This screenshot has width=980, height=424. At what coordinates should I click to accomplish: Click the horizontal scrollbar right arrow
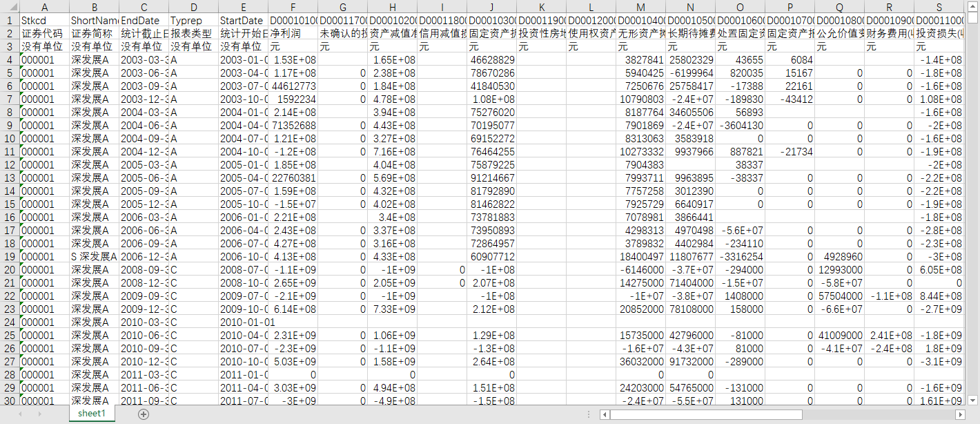coord(959,414)
